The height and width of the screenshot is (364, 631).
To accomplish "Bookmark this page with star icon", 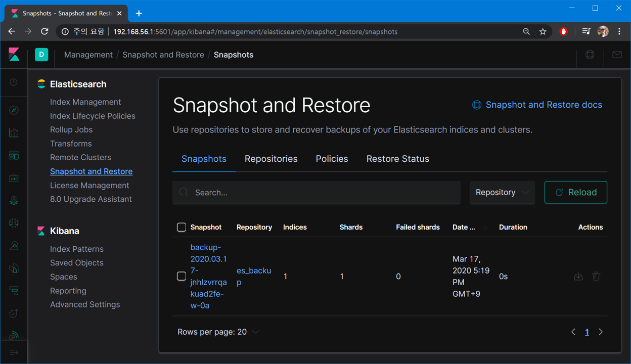I will [x=543, y=31].
